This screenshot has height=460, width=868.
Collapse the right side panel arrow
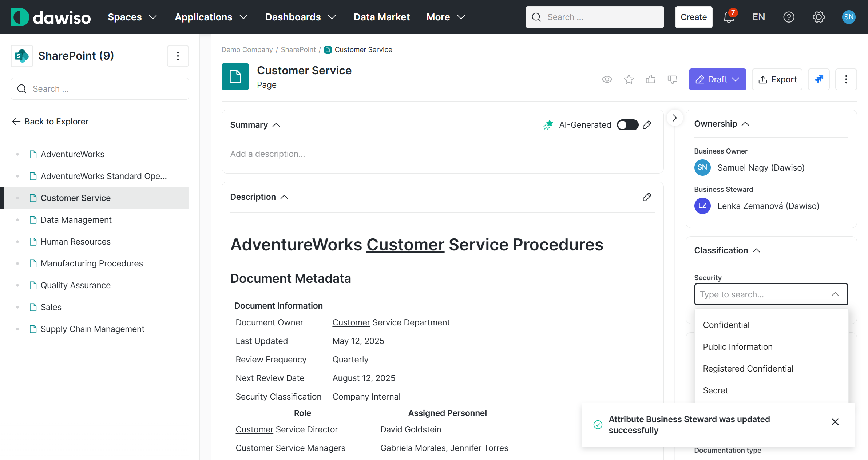click(674, 118)
